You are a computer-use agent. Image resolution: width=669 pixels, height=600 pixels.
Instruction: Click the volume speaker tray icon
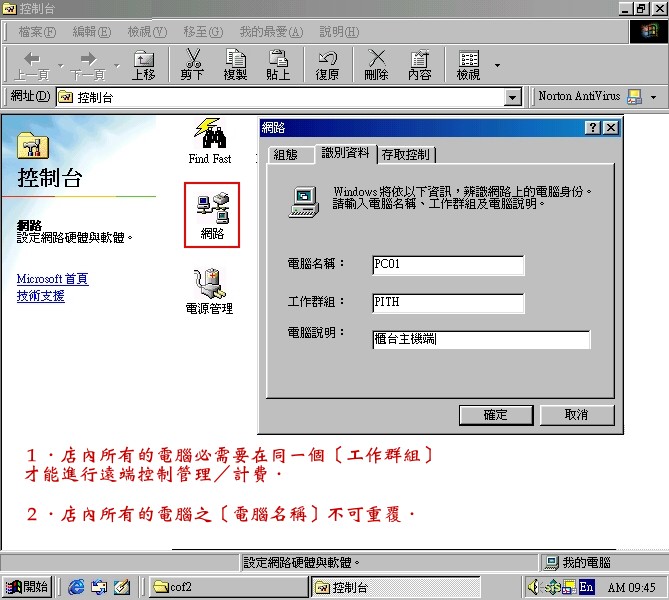point(533,587)
